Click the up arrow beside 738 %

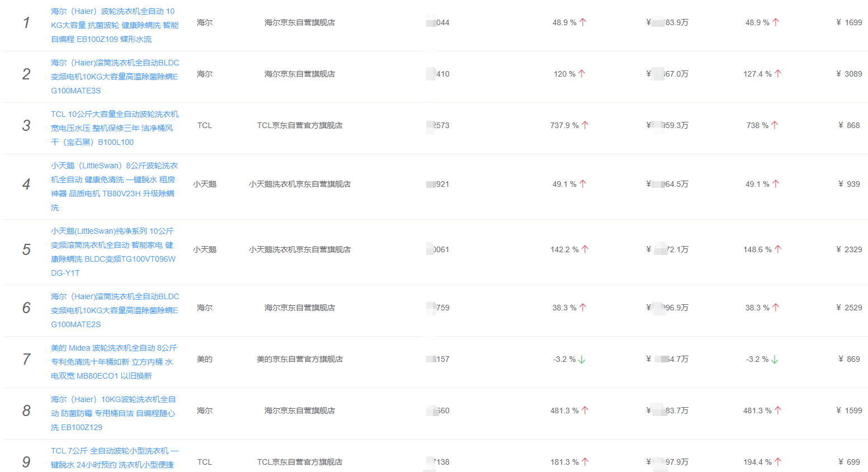click(x=775, y=125)
